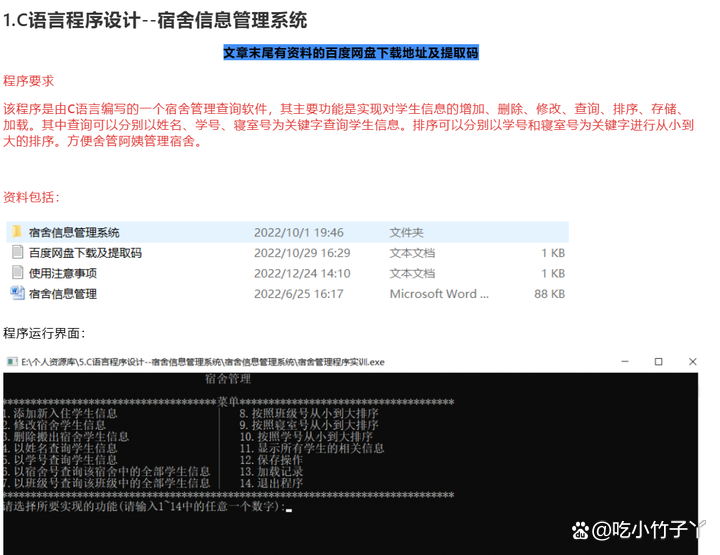Click the file name 宿舍信息管理

tap(63, 294)
